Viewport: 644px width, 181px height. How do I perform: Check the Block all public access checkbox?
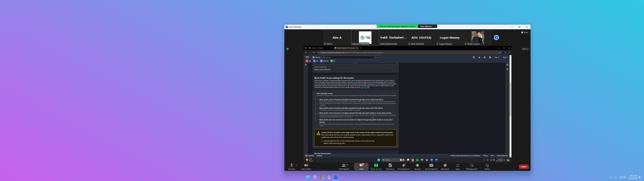pyautogui.click(x=315, y=94)
